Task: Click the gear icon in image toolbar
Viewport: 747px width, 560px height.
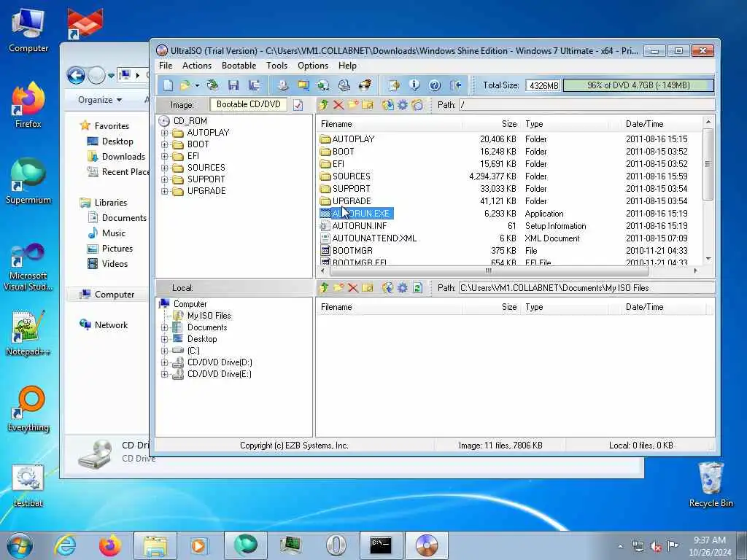Action: pyautogui.click(x=403, y=105)
